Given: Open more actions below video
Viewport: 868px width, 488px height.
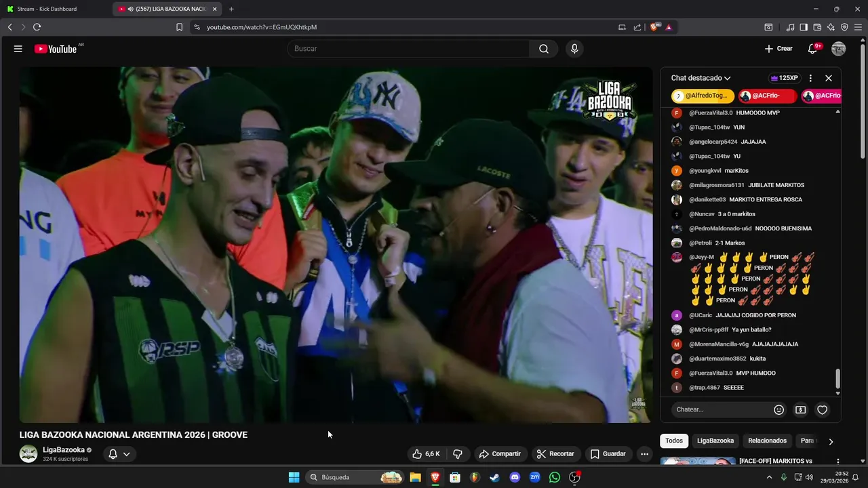Looking at the screenshot, I should (x=645, y=454).
